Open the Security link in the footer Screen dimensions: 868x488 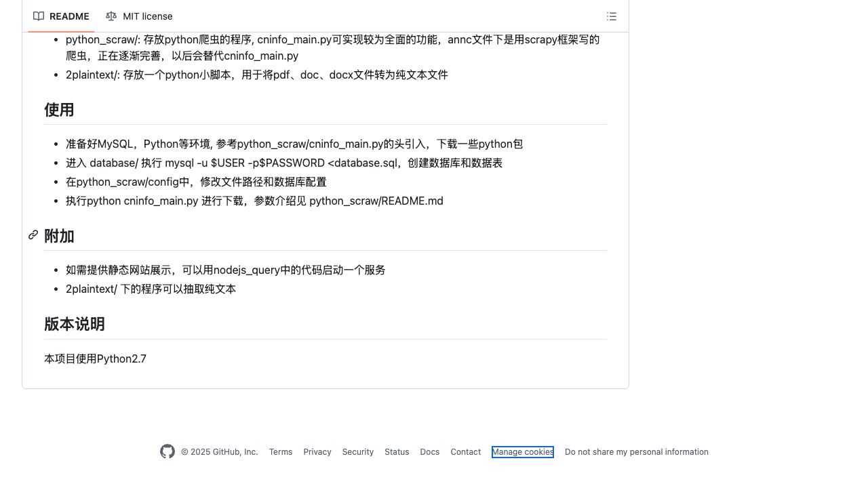point(357,452)
